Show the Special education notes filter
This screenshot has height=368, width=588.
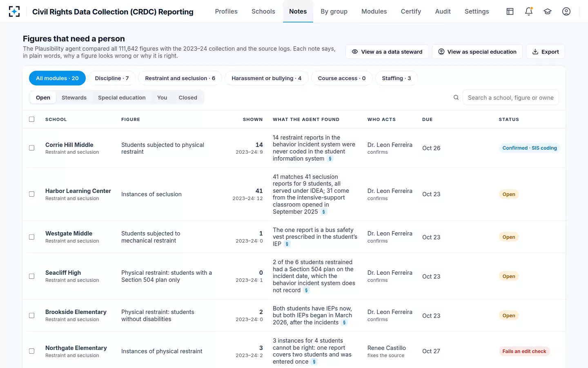click(x=122, y=97)
